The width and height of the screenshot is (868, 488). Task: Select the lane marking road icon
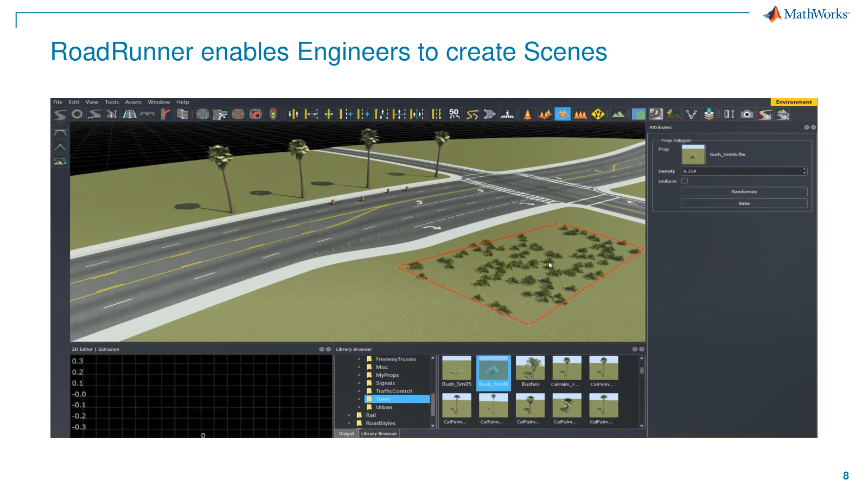coord(130,114)
